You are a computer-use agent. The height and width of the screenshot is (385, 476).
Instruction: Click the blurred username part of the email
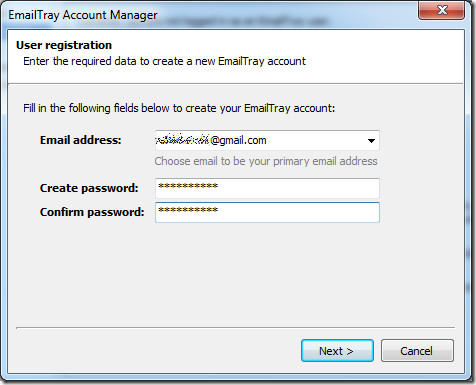pos(183,140)
